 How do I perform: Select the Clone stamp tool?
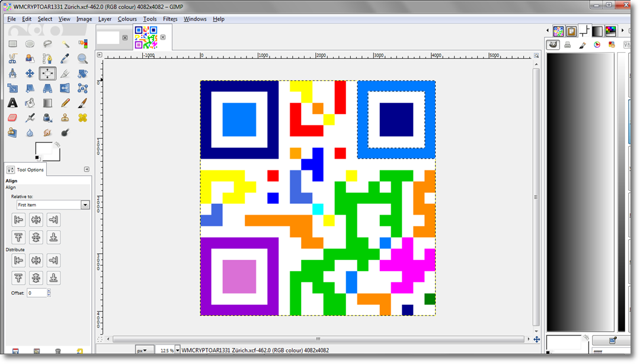[65, 118]
